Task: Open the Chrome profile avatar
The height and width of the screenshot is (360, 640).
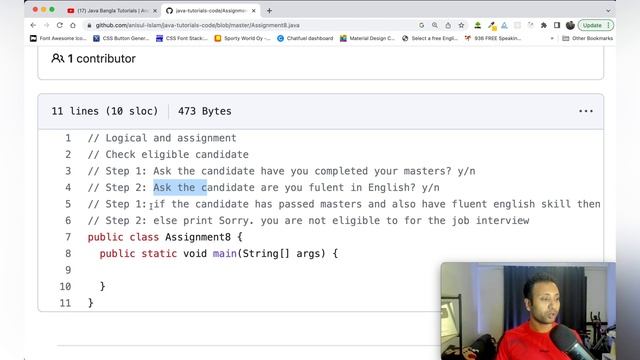Action: coord(570,25)
